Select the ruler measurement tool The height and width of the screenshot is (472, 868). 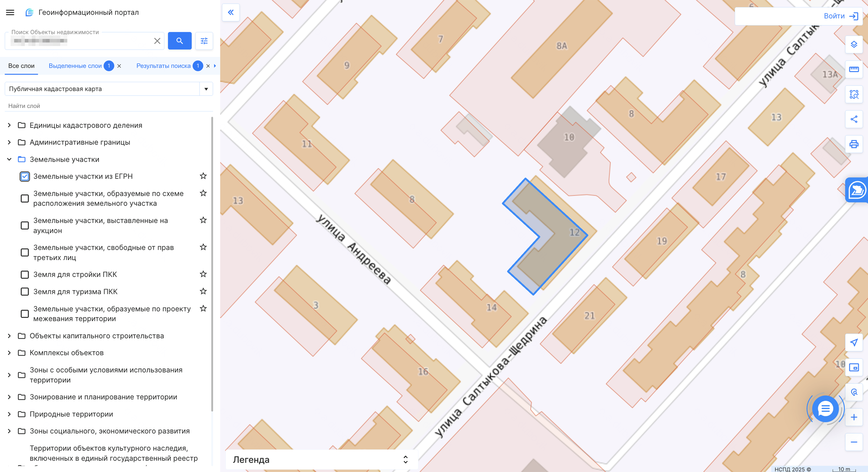click(x=854, y=69)
